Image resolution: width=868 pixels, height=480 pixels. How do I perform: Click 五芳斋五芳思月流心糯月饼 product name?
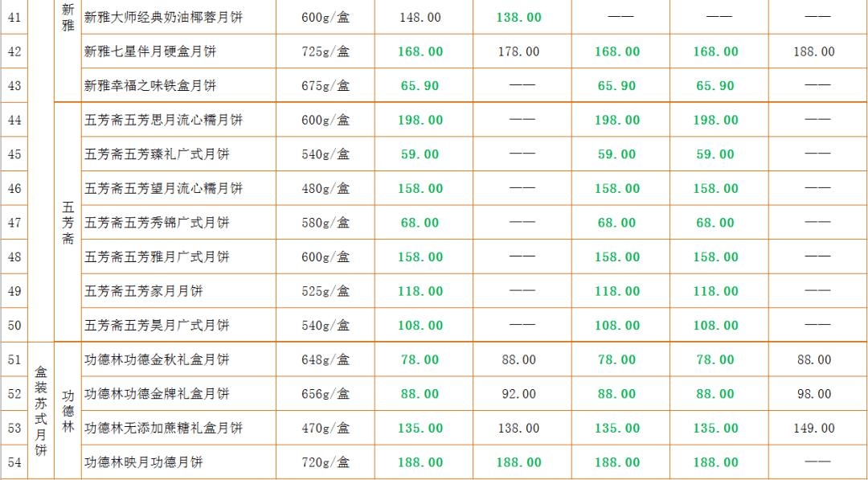tap(163, 120)
